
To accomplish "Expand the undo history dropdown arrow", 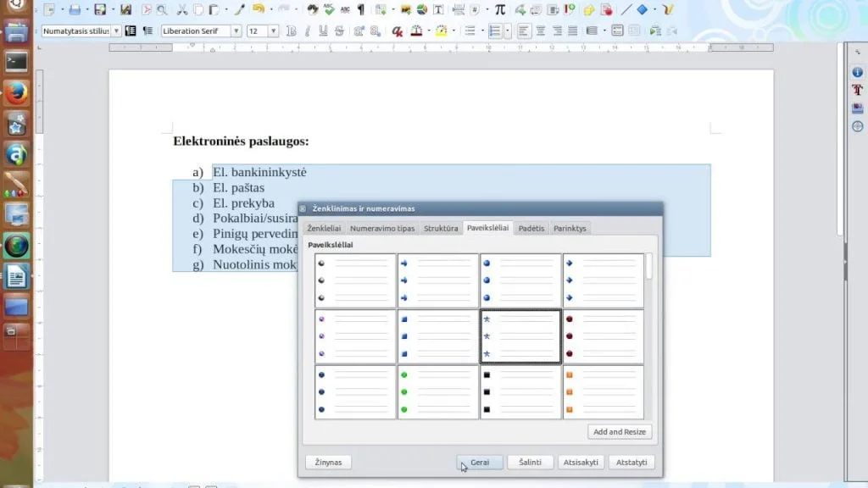I will point(271,10).
